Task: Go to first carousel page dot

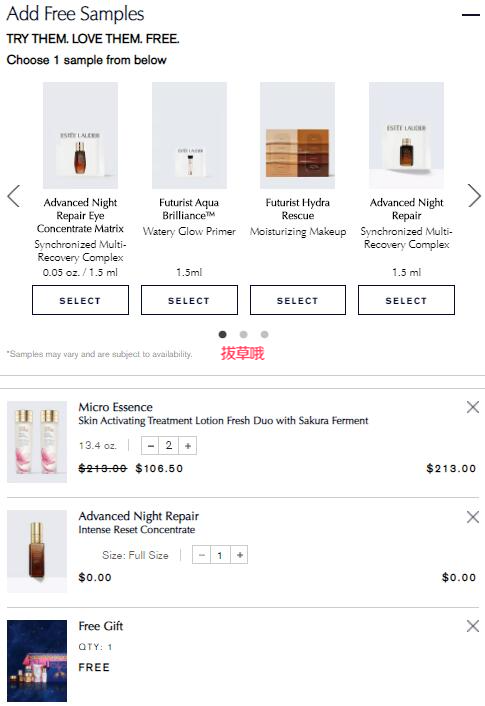Action: (x=222, y=334)
